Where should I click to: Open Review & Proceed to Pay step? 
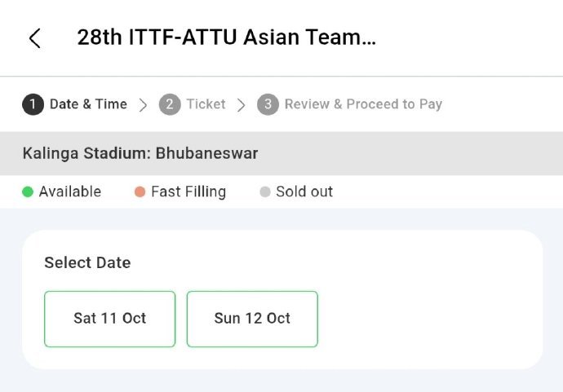[363, 104]
